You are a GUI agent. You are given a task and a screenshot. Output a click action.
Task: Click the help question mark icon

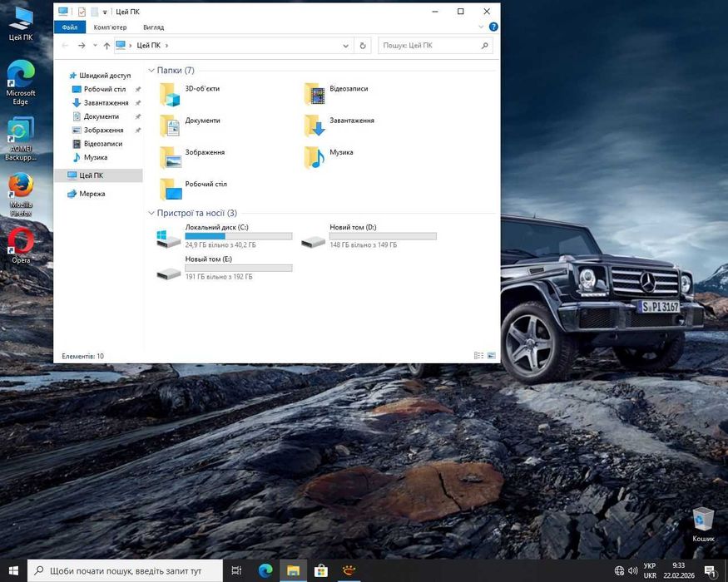(493, 27)
